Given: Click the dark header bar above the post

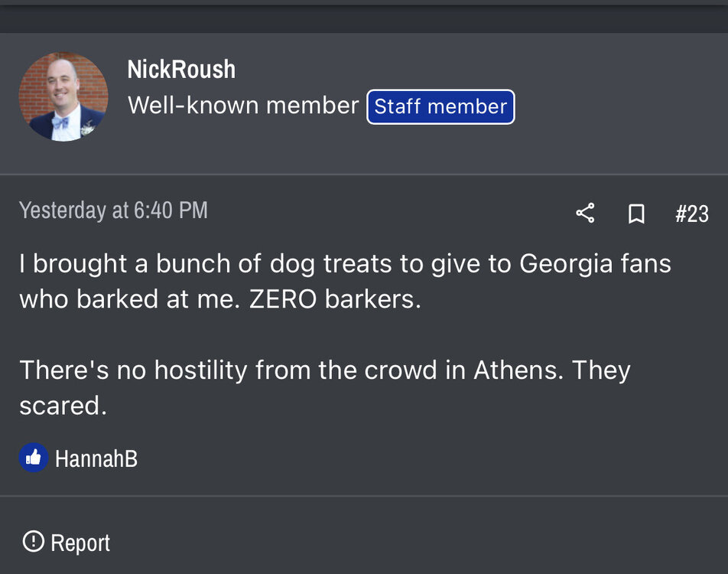Looking at the screenshot, I should tap(364, 17).
